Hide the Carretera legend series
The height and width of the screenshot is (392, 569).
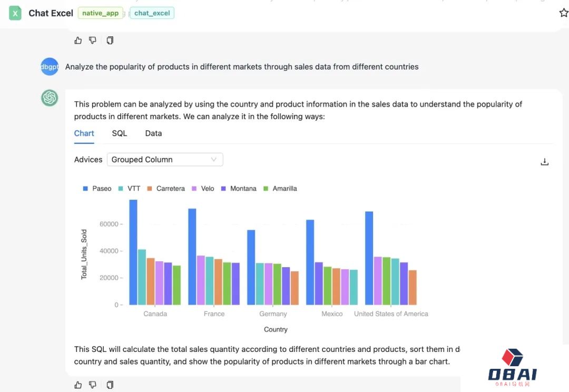click(x=165, y=189)
